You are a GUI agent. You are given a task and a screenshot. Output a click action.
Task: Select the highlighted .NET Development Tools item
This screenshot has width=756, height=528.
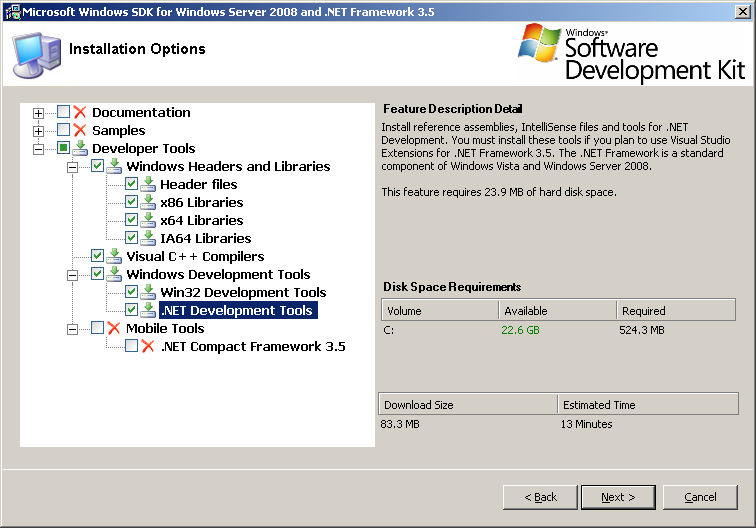(x=238, y=310)
